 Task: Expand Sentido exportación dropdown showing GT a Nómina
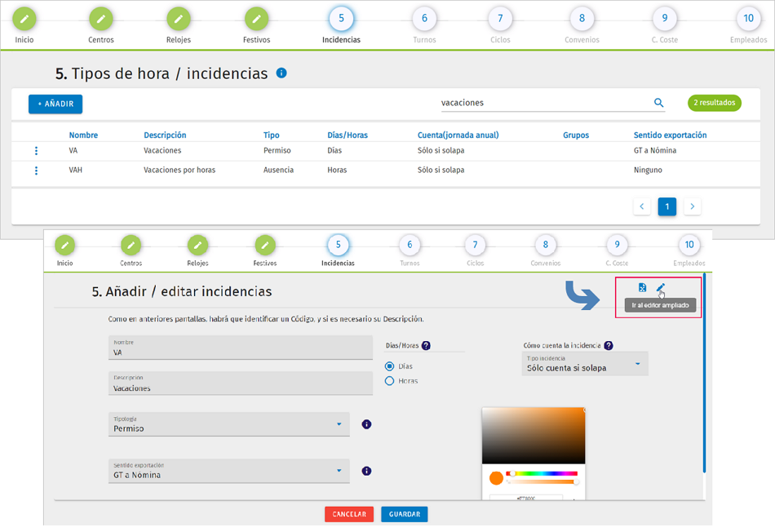pos(229,471)
